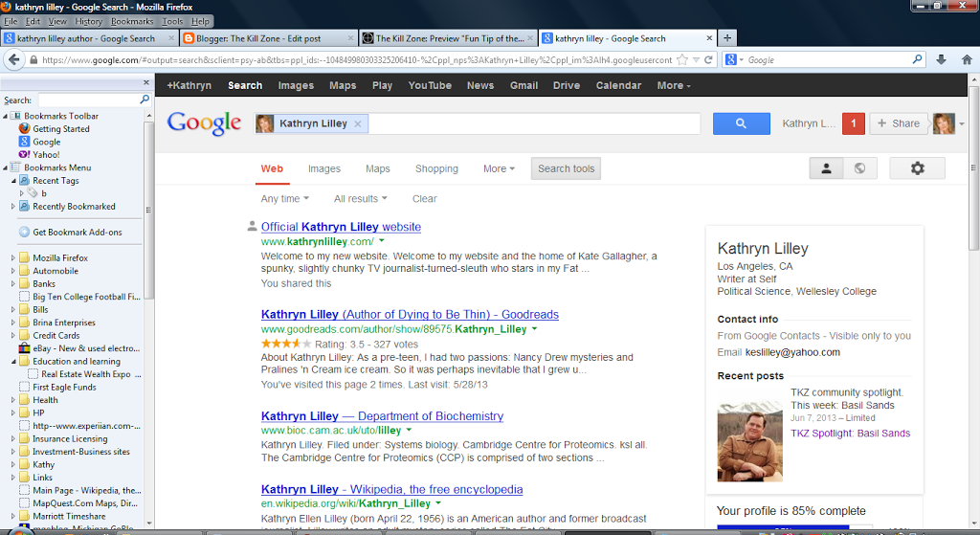Viewport: 980px width, 535px height.
Task: Click the profile completion progress bar
Action: coord(794,528)
